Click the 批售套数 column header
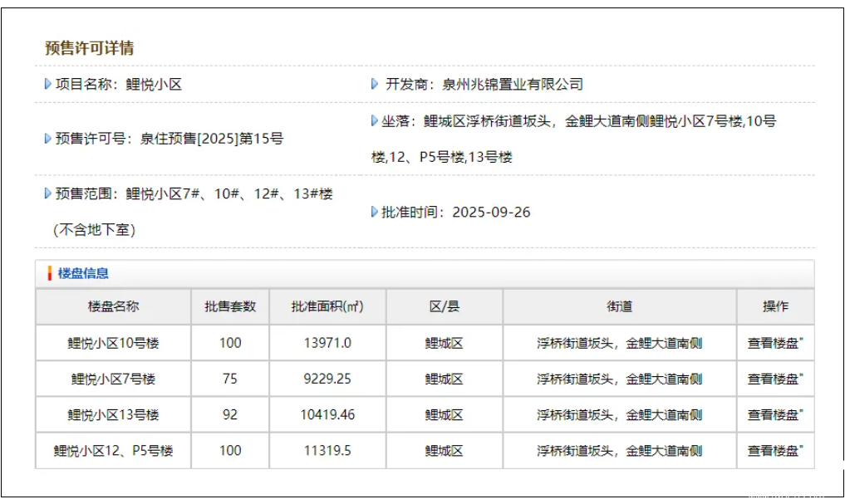This screenshot has width=850, height=504. coord(230,306)
